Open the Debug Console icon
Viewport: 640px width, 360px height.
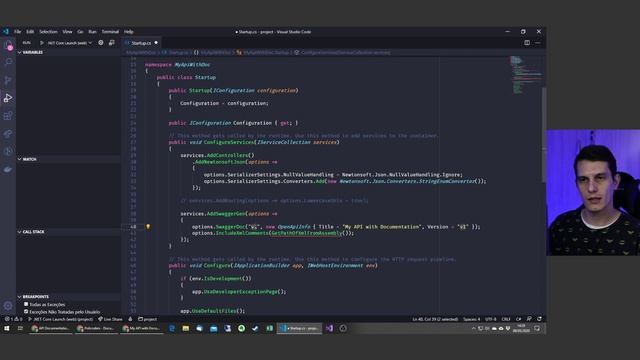pyautogui.click(x=111, y=42)
